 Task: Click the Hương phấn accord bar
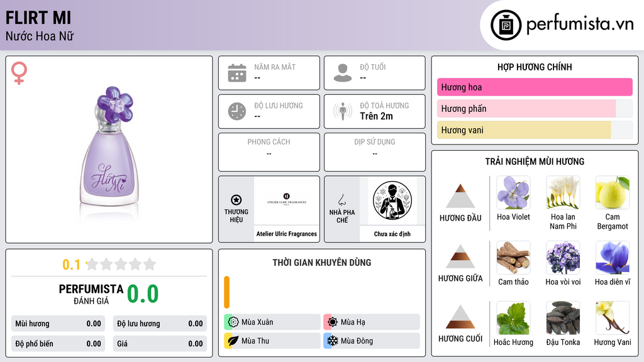click(535, 108)
